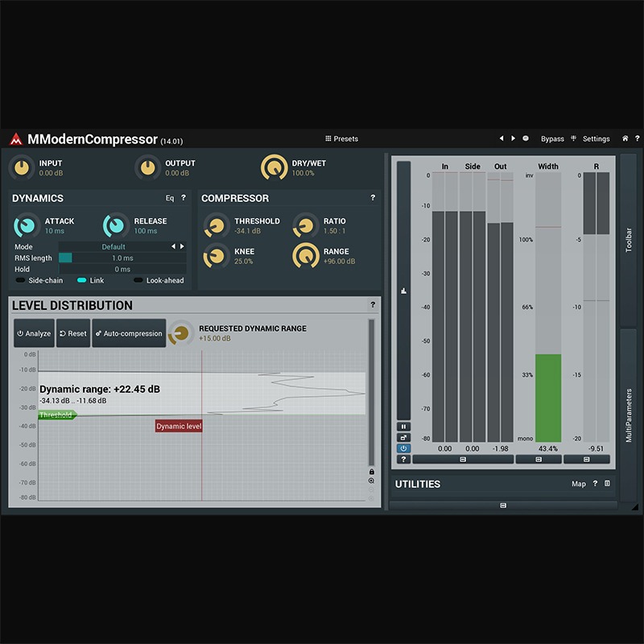Select previous Mode with left arrow

(173, 246)
